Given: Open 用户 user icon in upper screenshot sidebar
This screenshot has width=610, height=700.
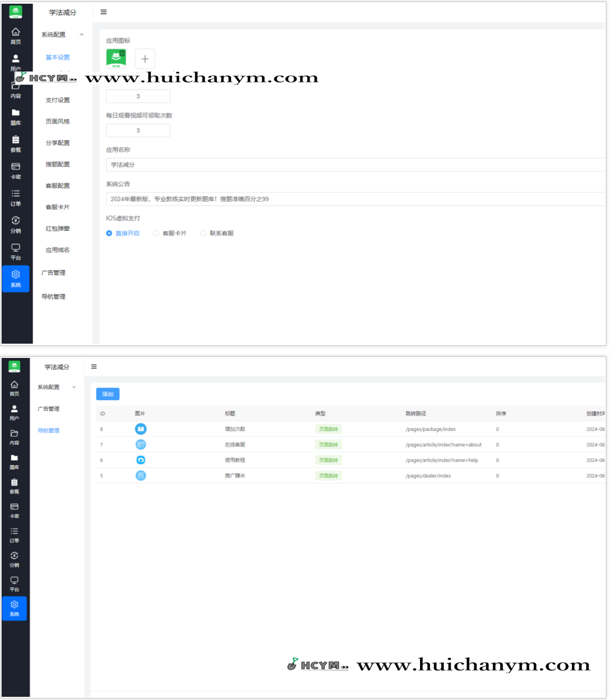Looking at the screenshot, I should (16, 59).
